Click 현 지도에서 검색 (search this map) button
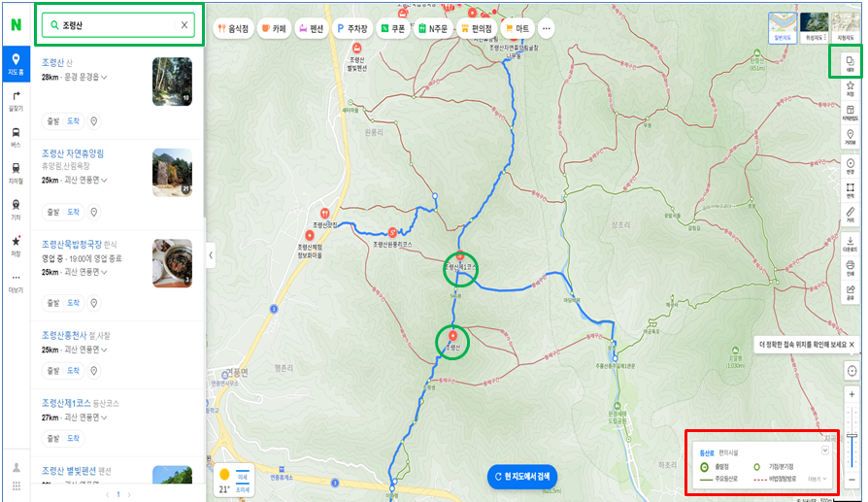The width and height of the screenshot is (868, 502). [522, 477]
